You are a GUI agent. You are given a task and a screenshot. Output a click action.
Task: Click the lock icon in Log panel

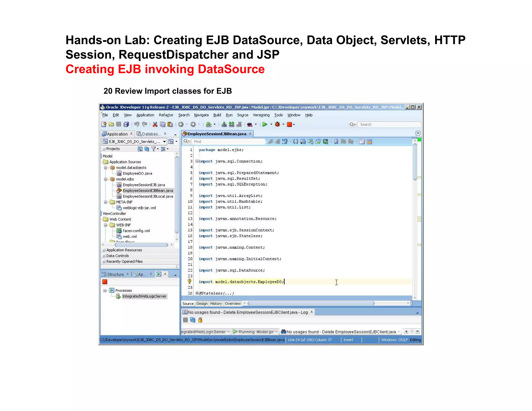(x=200, y=320)
